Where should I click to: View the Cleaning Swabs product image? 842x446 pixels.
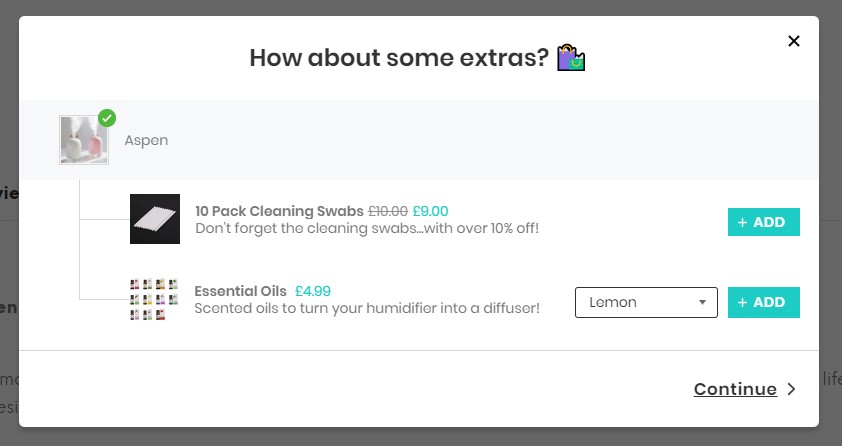(x=155, y=219)
